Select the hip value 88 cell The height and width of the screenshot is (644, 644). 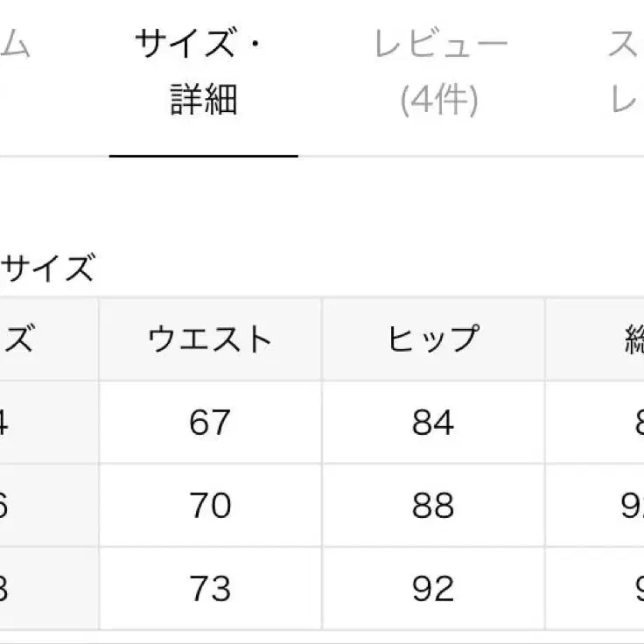pyautogui.click(x=433, y=506)
